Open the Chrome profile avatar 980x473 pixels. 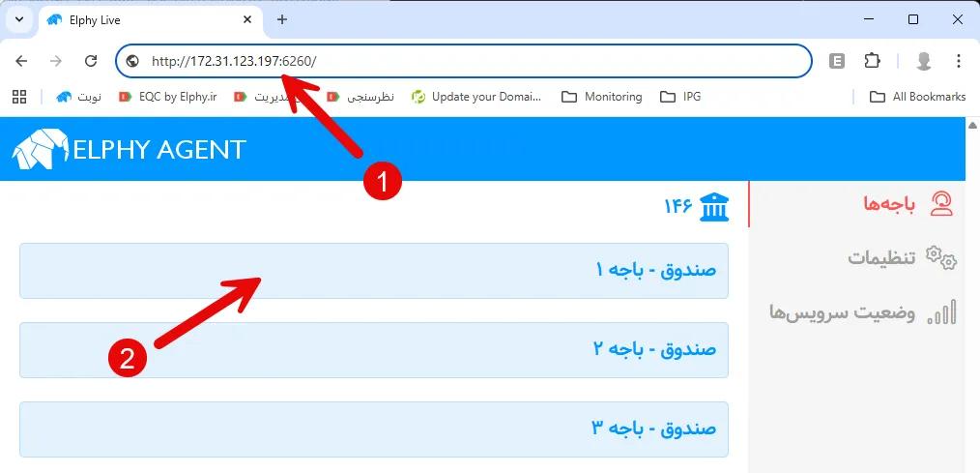pos(923,61)
